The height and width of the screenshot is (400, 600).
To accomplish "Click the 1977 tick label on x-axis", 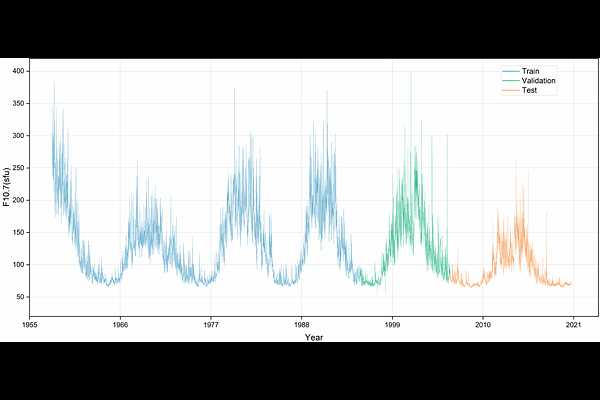I will tap(211, 326).
